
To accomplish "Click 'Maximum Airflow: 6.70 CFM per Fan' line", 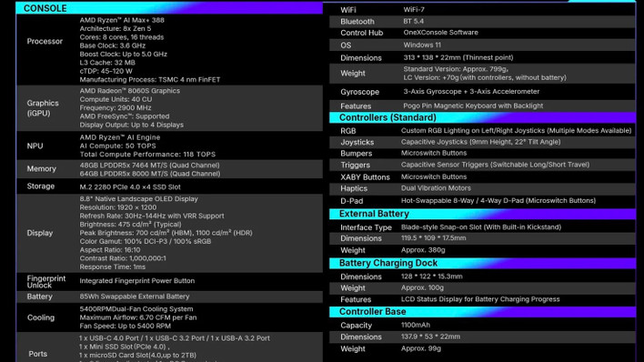I will pos(138,317).
